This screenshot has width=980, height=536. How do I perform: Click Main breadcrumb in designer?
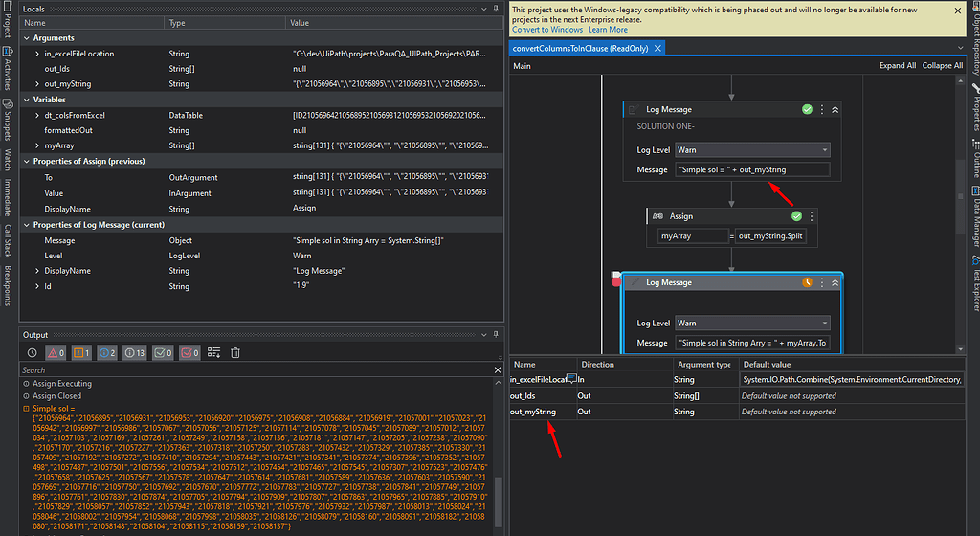tap(522, 66)
